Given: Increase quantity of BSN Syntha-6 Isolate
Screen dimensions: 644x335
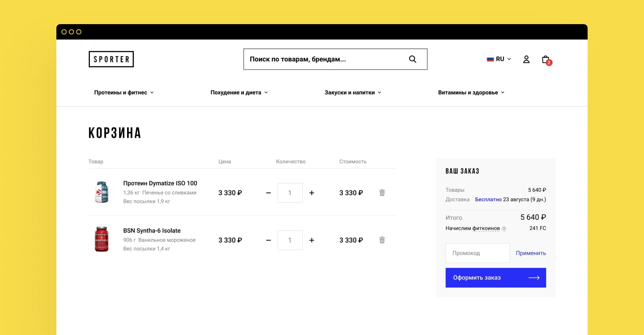Looking at the screenshot, I should pos(312,240).
